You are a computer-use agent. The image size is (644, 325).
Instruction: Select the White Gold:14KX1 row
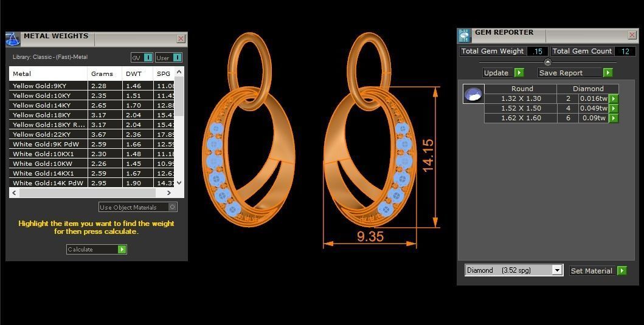point(92,174)
